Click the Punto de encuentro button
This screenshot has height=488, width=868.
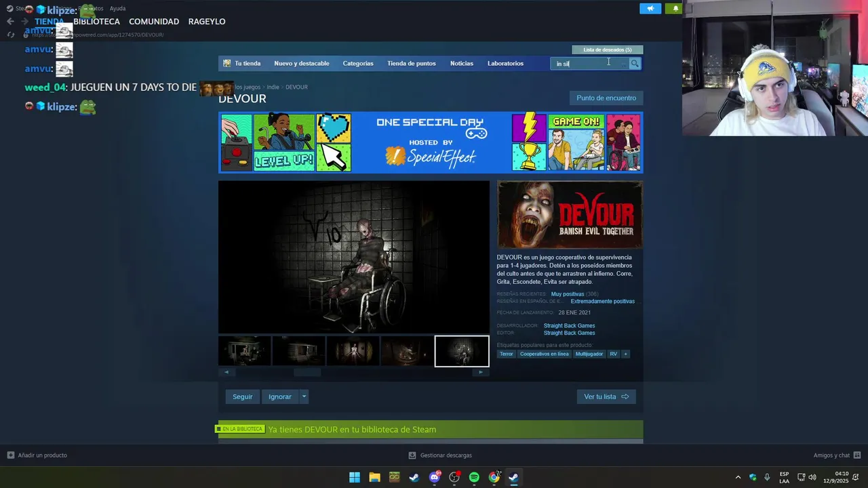[x=606, y=98]
